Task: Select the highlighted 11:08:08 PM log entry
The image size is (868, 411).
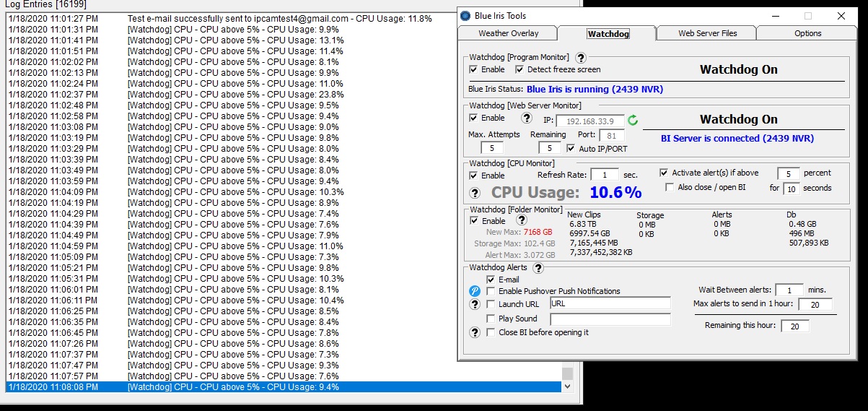Action: pos(283,387)
